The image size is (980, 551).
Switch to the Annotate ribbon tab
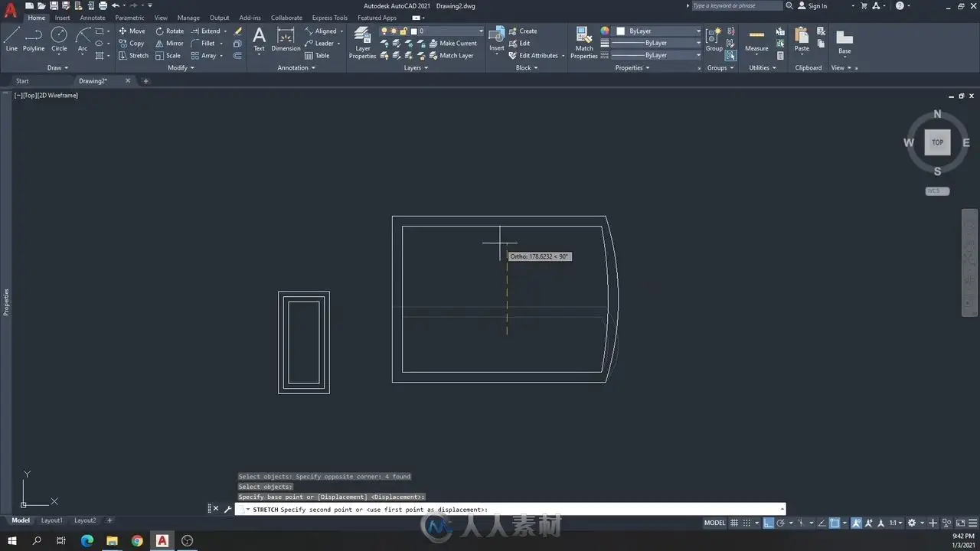click(x=93, y=18)
